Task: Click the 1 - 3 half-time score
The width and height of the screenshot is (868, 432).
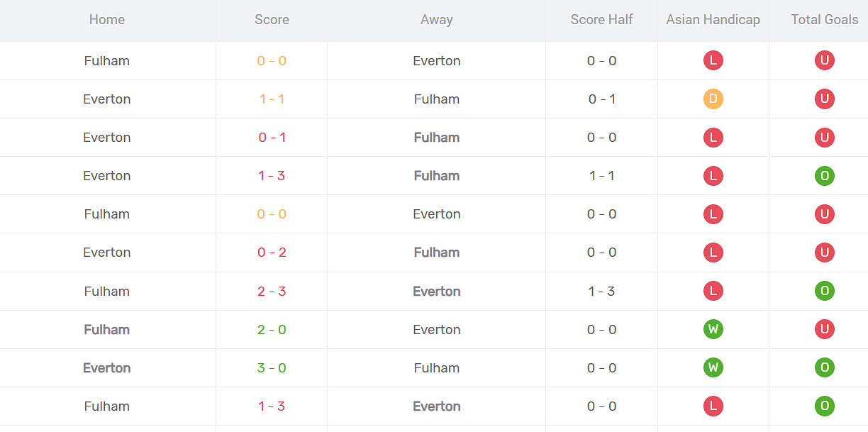Action: (601, 291)
